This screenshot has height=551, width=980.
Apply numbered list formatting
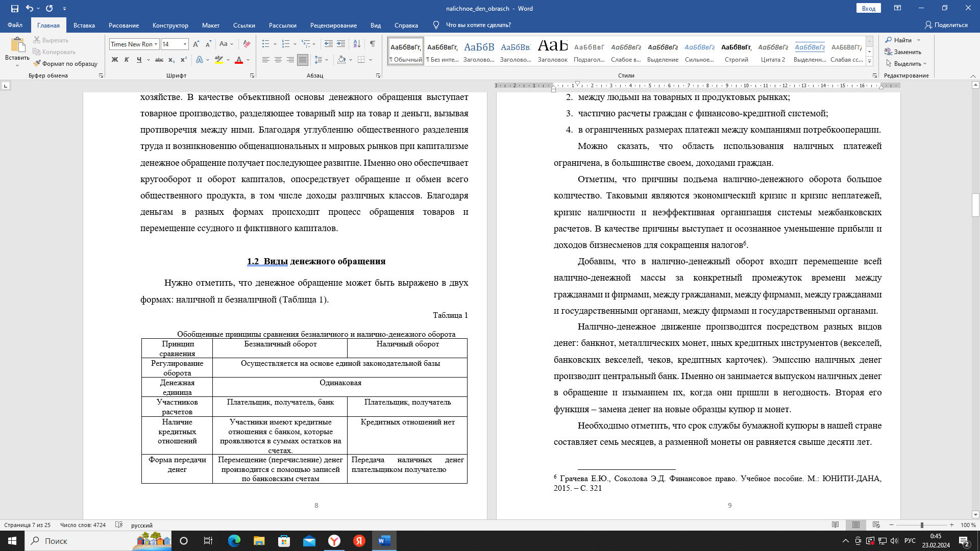286,44
